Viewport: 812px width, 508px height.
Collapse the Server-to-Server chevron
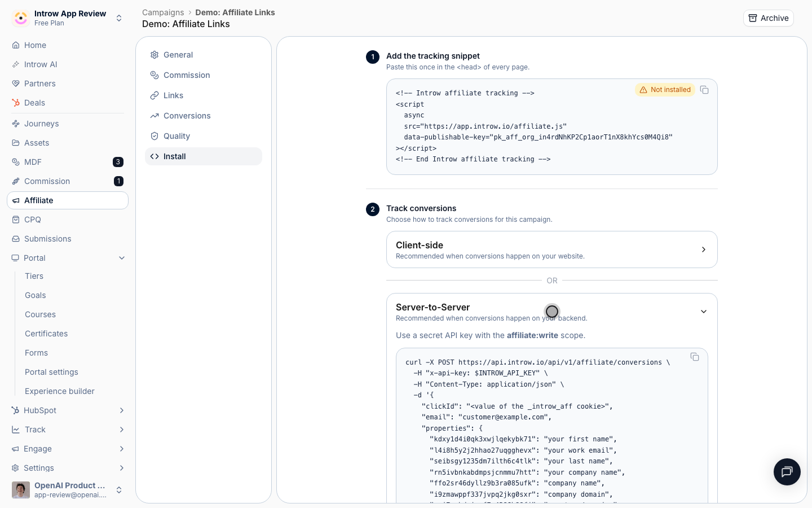[703, 312]
